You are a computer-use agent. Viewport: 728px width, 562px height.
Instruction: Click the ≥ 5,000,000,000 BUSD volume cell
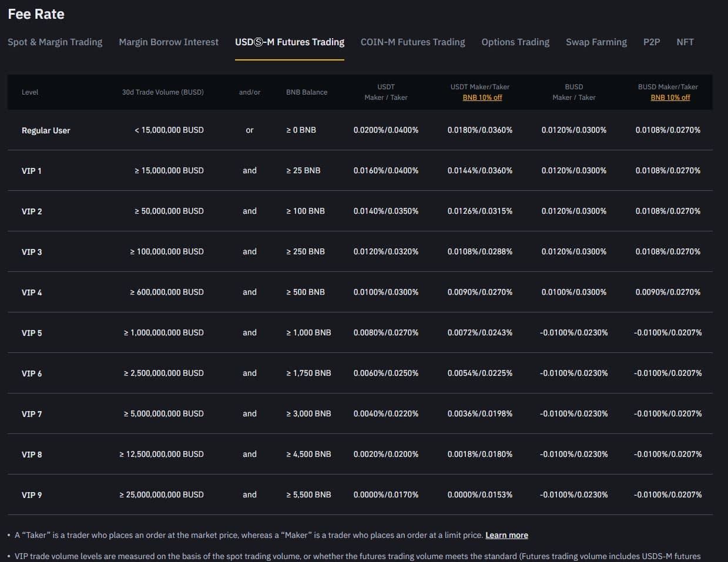tap(164, 413)
